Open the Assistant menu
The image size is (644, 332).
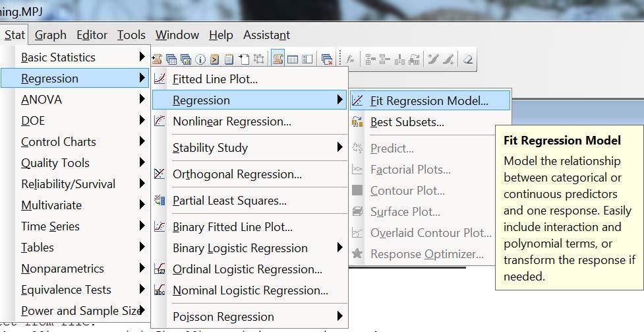point(266,35)
